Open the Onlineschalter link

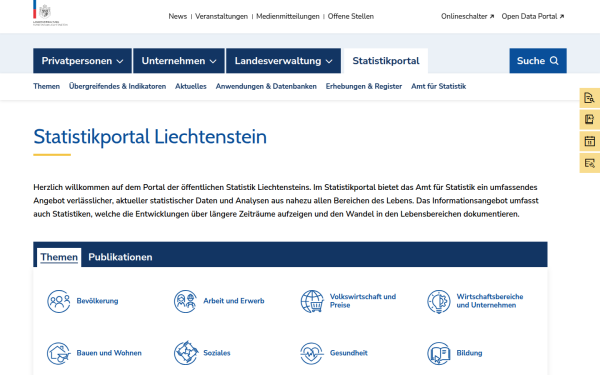pyautogui.click(x=467, y=16)
